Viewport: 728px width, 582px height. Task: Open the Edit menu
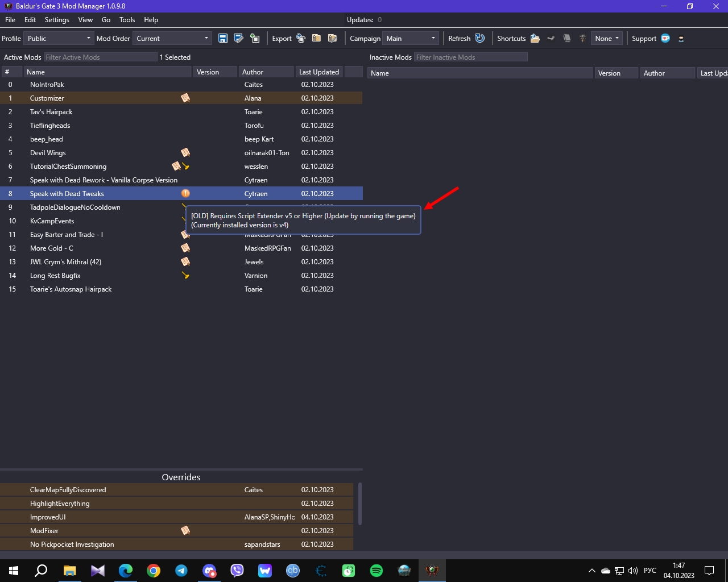pos(30,19)
